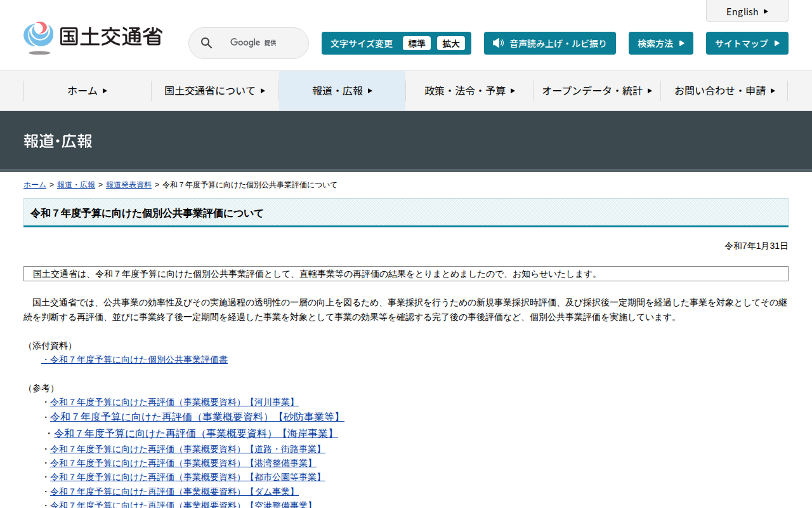Image resolution: width=812 pixels, height=508 pixels.
Task: Open the 報道・広報 menu tab
Action: 342,91
